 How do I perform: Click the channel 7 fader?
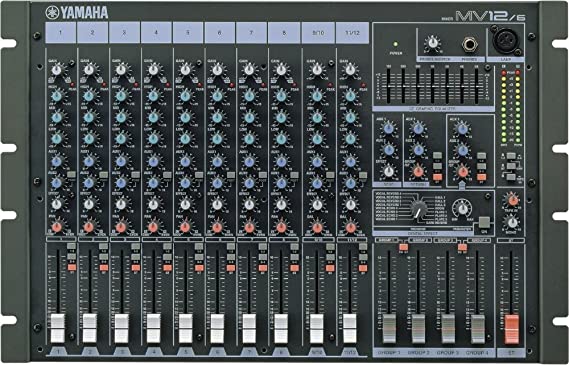point(249,328)
